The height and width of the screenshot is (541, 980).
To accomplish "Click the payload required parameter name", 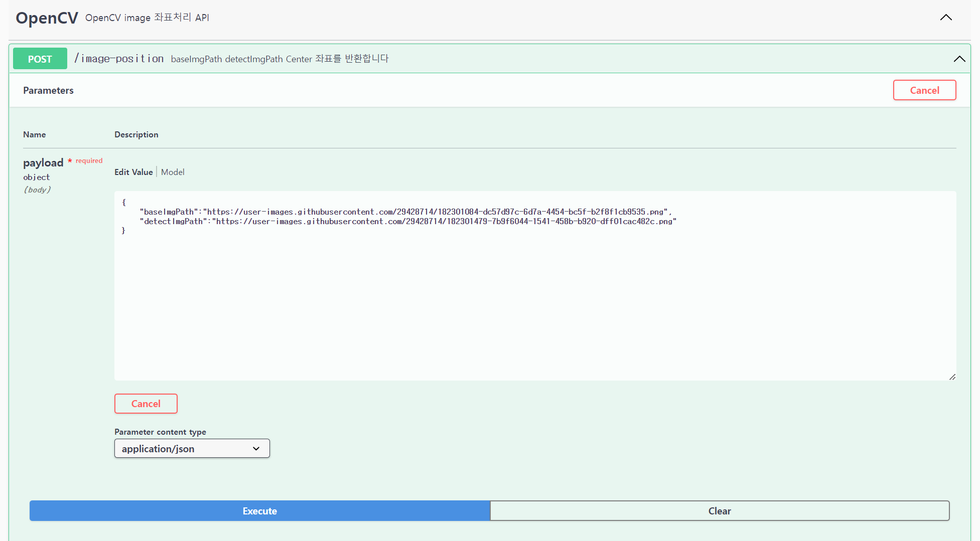I will point(43,162).
